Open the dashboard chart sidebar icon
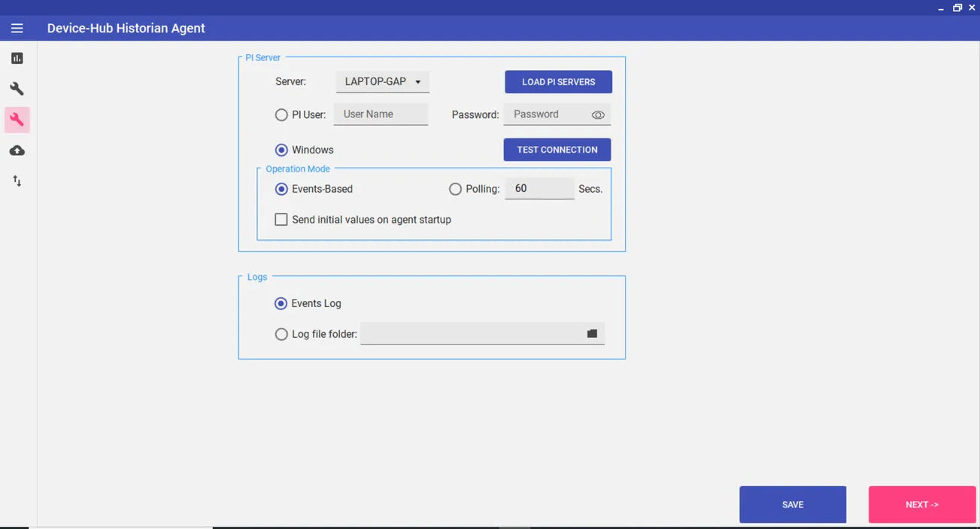Viewport: 980px width, 529px height. coord(17,58)
